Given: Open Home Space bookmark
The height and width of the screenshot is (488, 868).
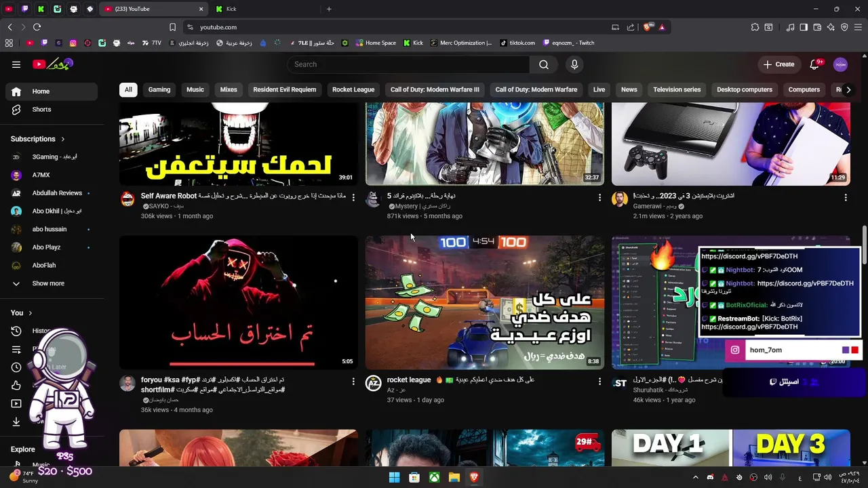Looking at the screenshot, I should point(374,43).
